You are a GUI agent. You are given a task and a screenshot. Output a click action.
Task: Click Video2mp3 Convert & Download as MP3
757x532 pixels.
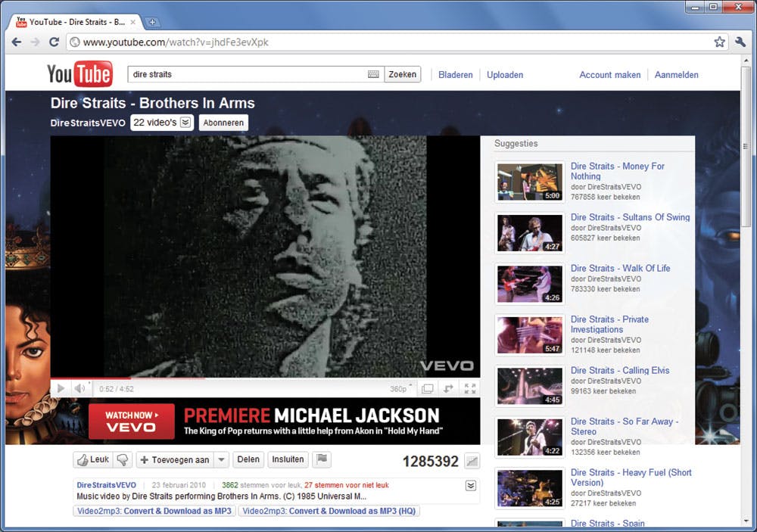tap(154, 511)
